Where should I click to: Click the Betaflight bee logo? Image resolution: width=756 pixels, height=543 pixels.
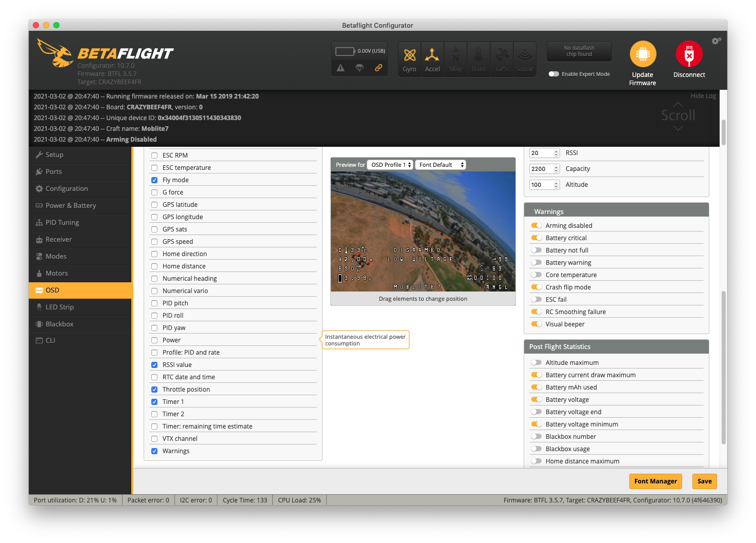click(x=55, y=53)
